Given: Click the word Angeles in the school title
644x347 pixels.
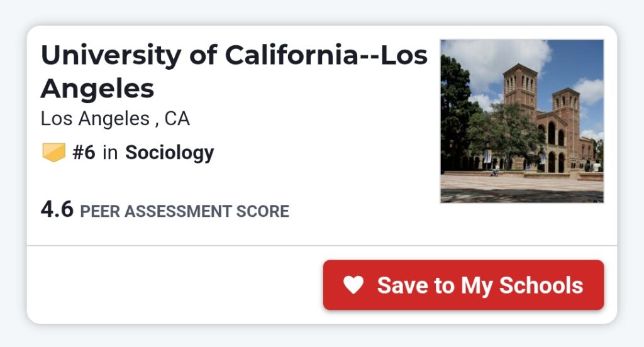Looking at the screenshot, I should pyautogui.click(x=97, y=89).
